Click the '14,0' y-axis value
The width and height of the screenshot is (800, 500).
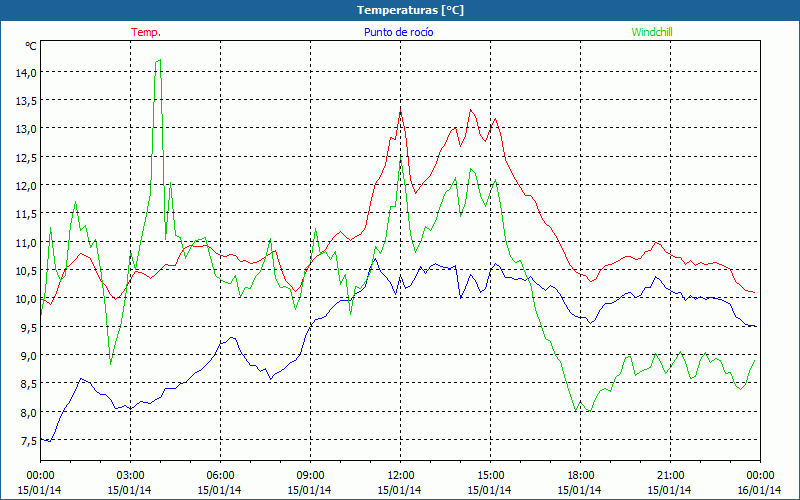click(x=27, y=72)
